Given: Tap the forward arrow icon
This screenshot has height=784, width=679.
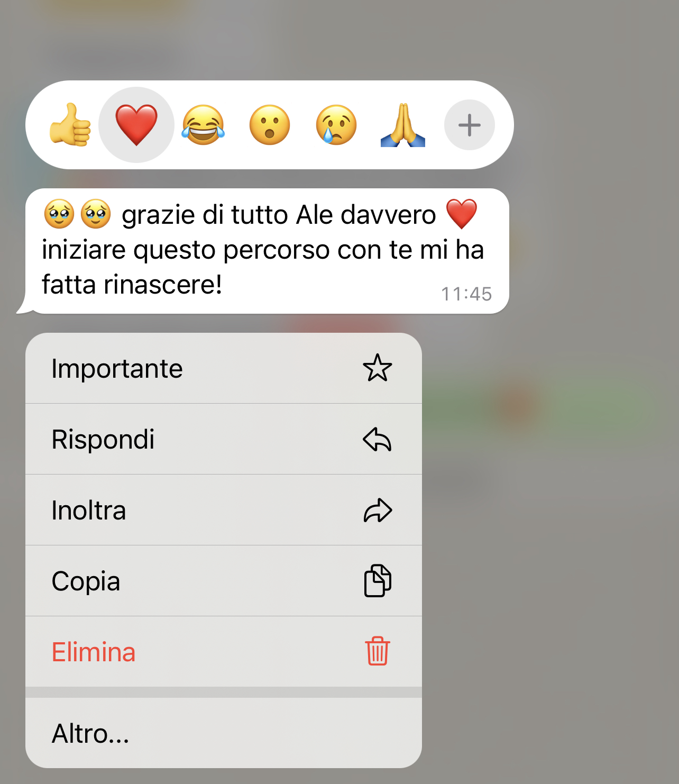Looking at the screenshot, I should point(378,510).
